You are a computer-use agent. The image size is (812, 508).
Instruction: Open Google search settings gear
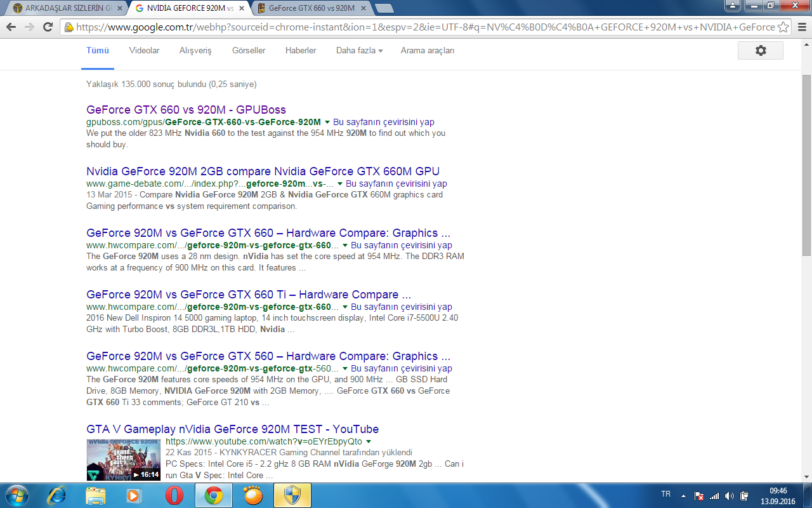tap(761, 51)
